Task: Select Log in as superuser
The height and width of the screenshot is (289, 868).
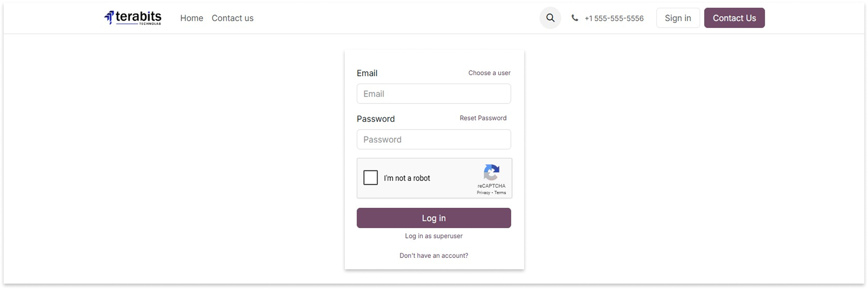Action: [x=434, y=236]
